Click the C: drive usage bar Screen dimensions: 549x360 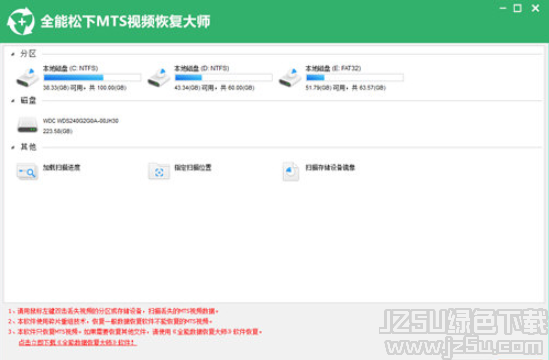click(x=92, y=77)
